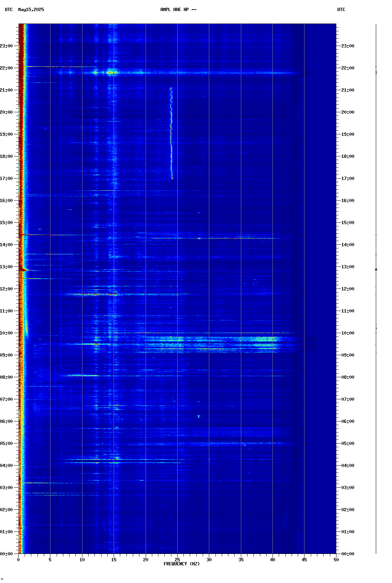This screenshot has height=583, width=392.
Task: Select 21:00 on the right time axis
Action: click(x=348, y=90)
